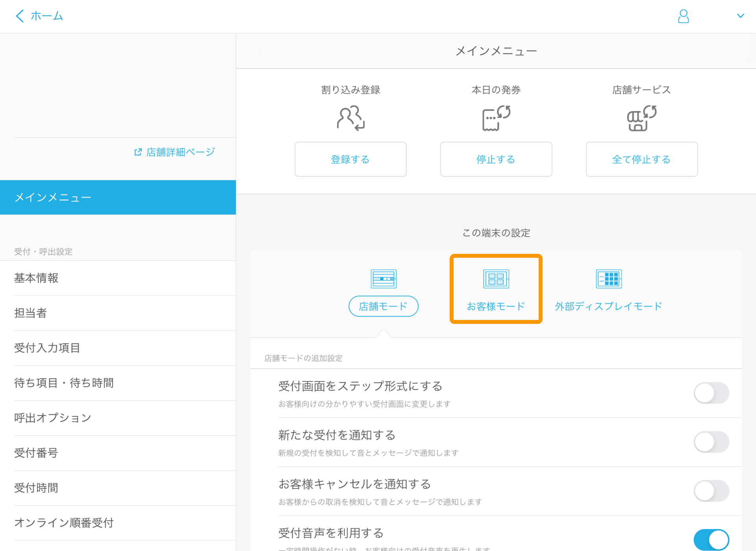Click the 登録する button

(x=350, y=159)
